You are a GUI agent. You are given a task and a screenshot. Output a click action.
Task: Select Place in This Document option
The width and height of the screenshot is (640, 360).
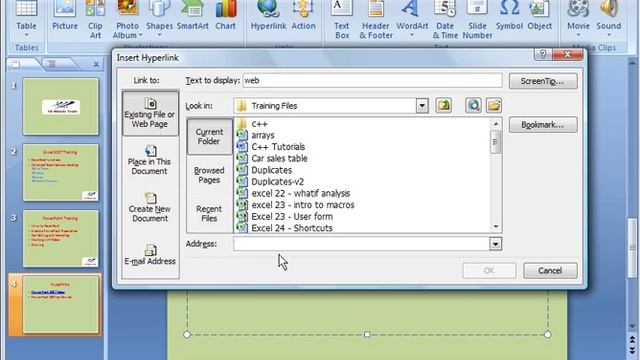click(x=149, y=160)
